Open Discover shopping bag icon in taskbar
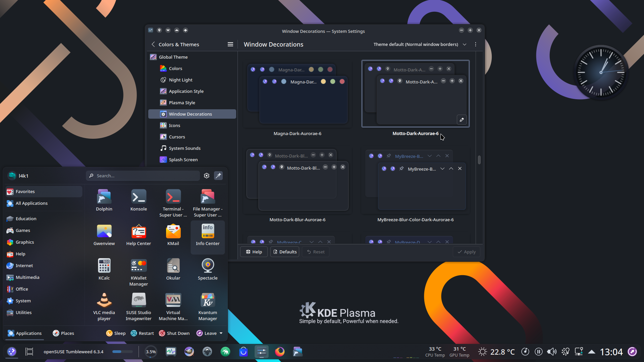 point(244,352)
